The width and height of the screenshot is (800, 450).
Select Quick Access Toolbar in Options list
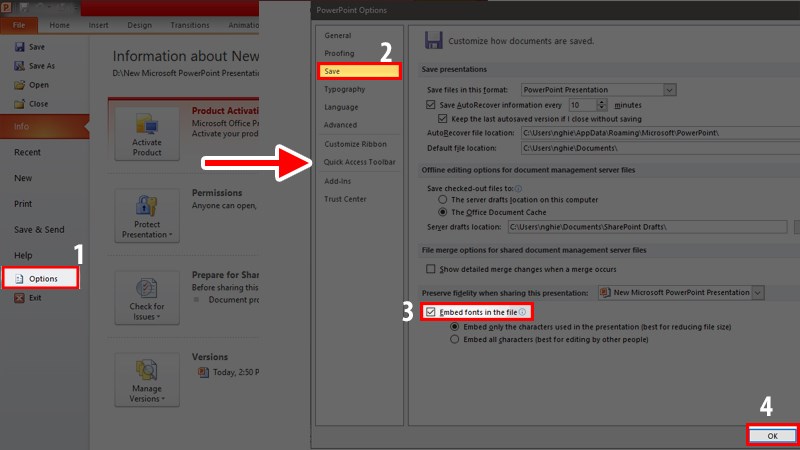[x=359, y=162]
